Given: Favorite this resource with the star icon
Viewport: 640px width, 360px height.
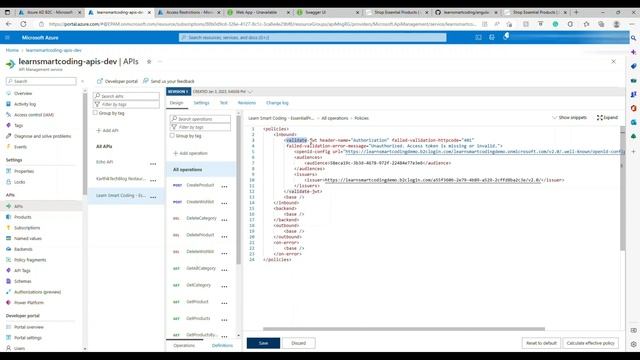Looking at the screenshot, I should tap(149, 62).
